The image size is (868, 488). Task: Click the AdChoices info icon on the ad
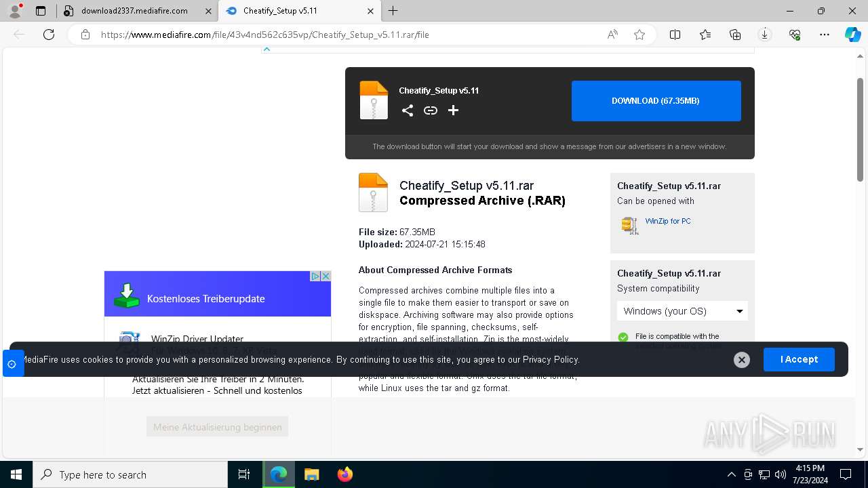click(315, 276)
